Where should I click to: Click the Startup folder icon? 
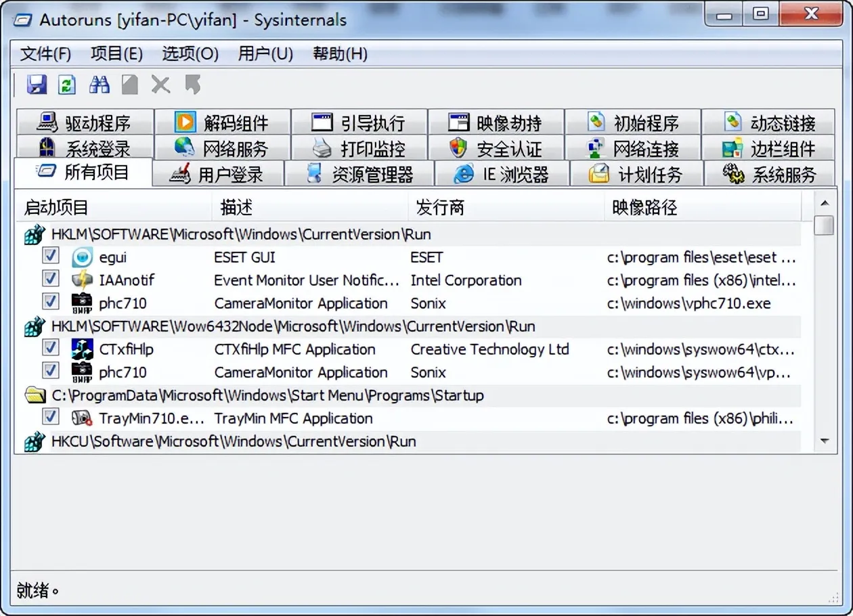pyautogui.click(x=35, y=395)
